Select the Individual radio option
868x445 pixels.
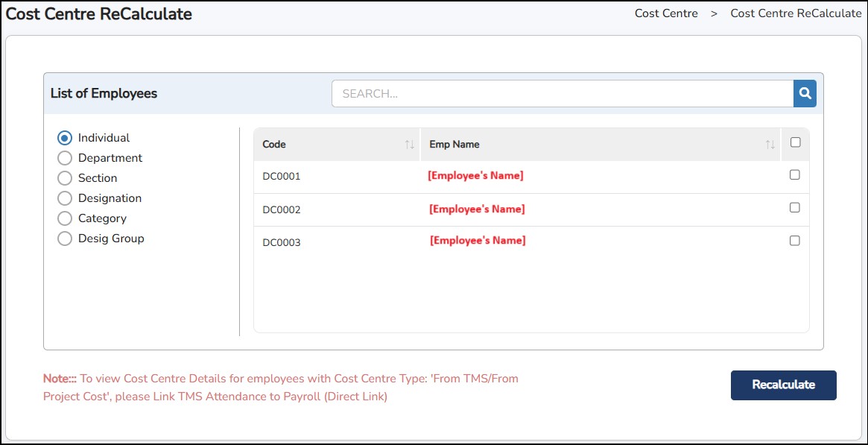click(65, 138)
